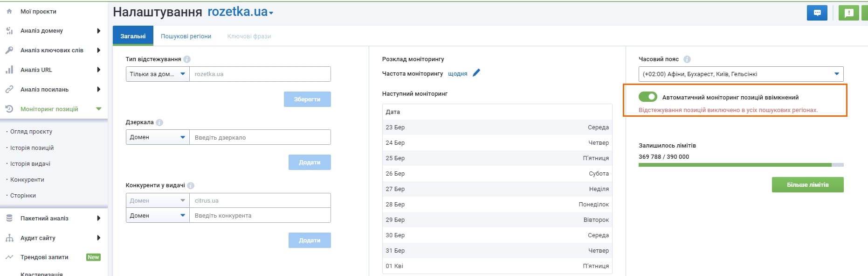868x276 pixels.
Task: Expand the Аналіз домену submenu arrow
Action: click(x=98, y=31)
